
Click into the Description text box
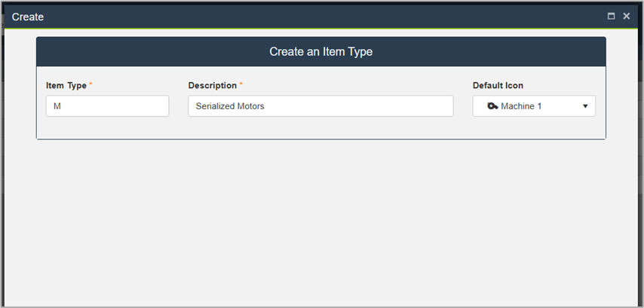(x=320, y=106)
